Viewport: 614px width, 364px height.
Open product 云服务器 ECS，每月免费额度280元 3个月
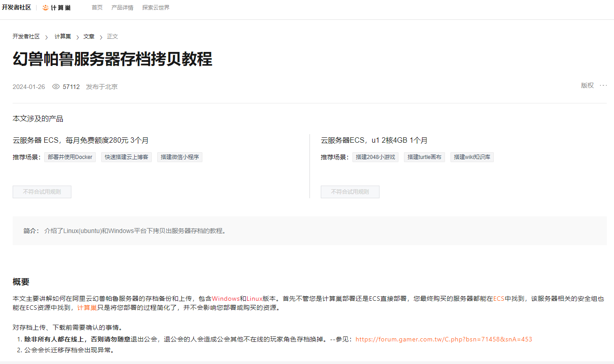[81, 140]
